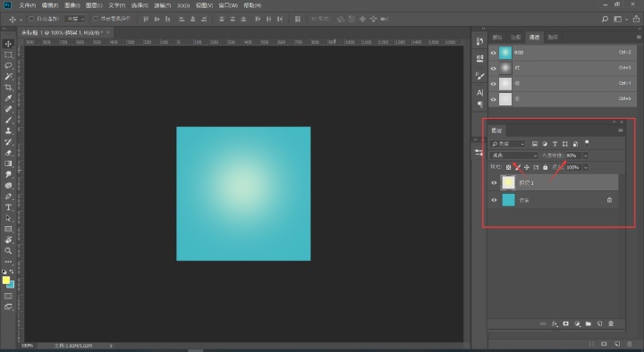Open the Channels panel flyout menu

coord(639,37)
